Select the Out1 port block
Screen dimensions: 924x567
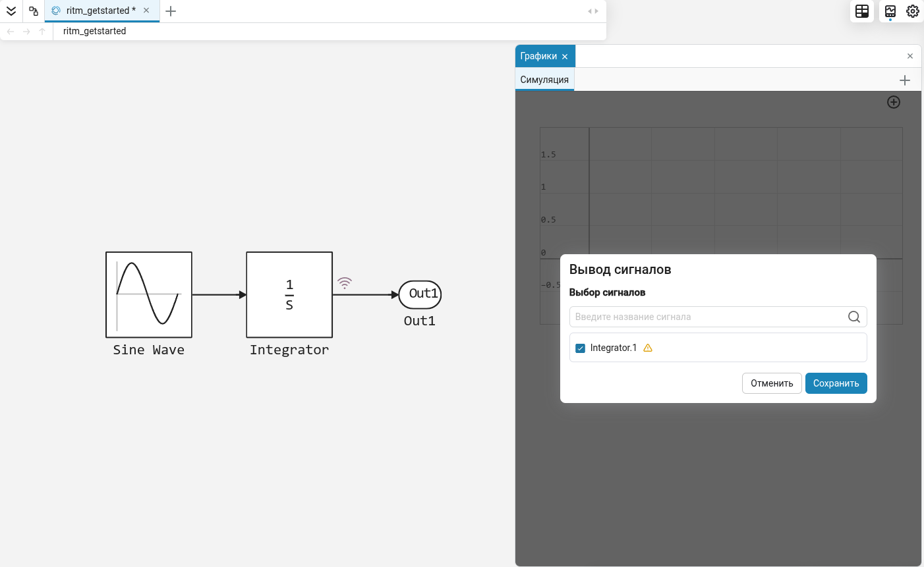click(x=420, y=294)
